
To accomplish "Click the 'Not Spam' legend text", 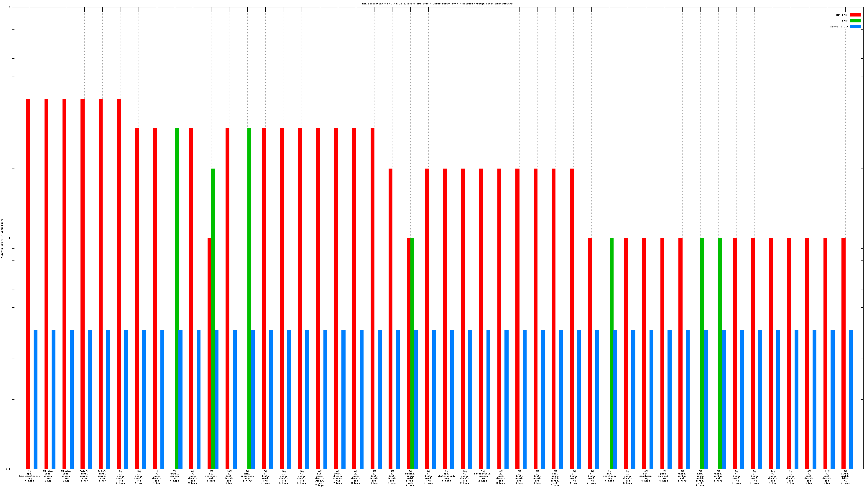I will coord(842,15).
